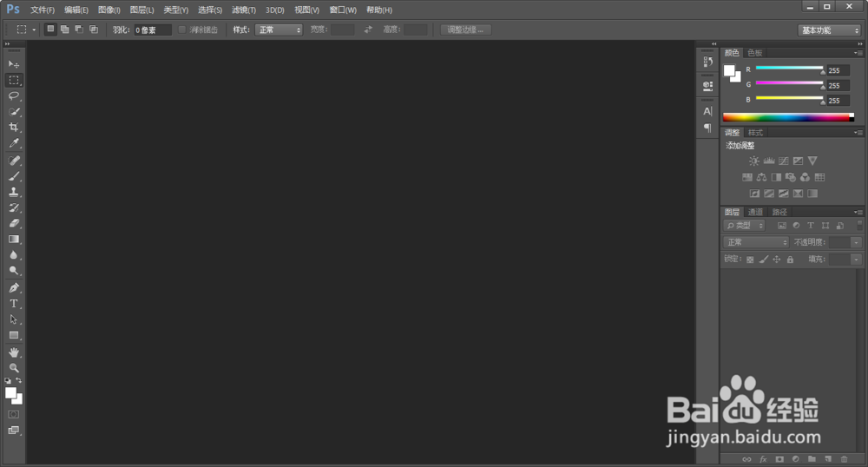Open the layer blend mode dropdown
This screenshot has height=467, width=868.
756,242
